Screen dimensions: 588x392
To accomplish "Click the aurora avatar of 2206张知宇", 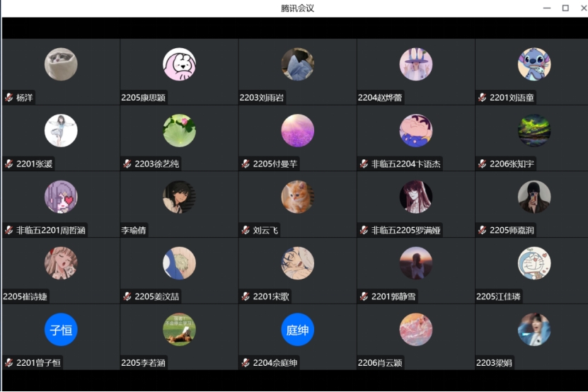I will click(x=534, y=130).
